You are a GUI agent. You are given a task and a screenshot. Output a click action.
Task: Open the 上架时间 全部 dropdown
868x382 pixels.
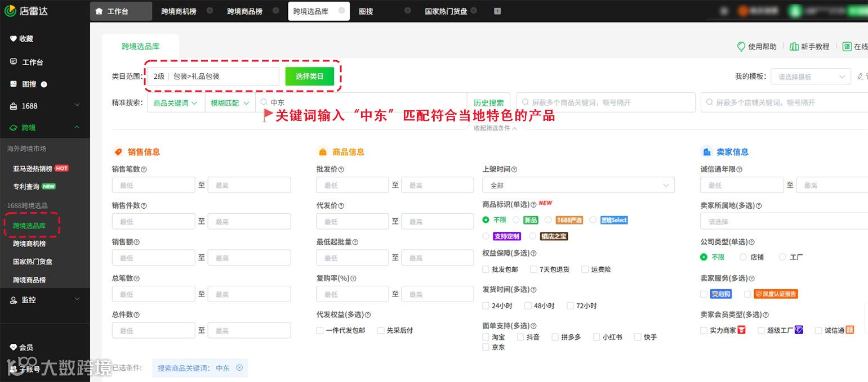click(578, 185)
